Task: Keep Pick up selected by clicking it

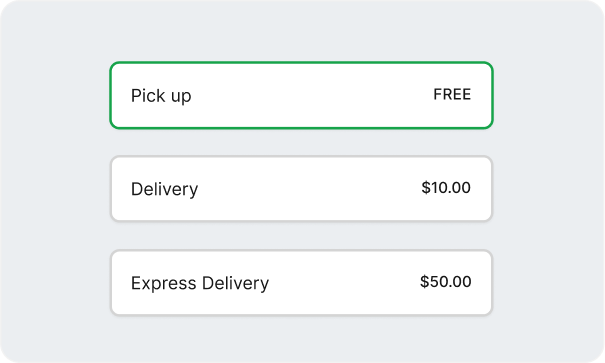Action: (x=301, y=95)
